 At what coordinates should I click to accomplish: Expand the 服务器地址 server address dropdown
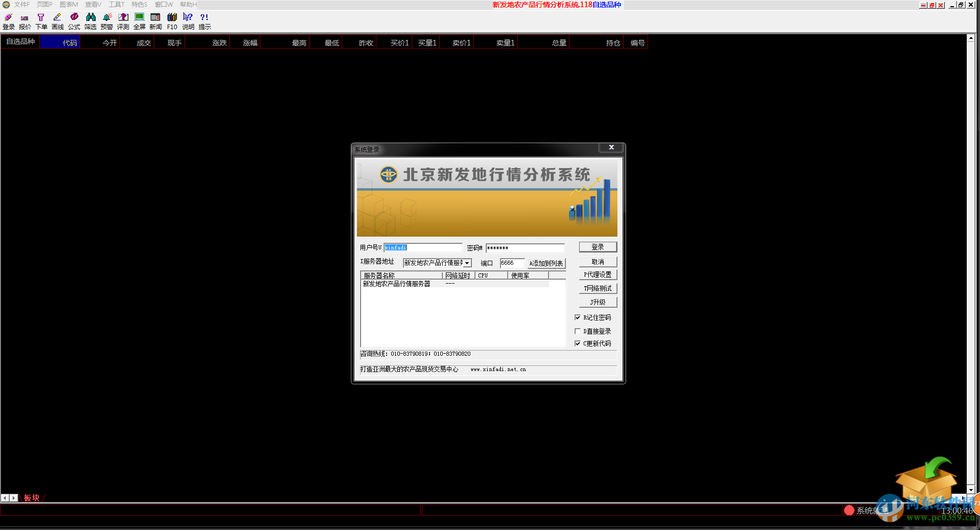pos(467,263)
